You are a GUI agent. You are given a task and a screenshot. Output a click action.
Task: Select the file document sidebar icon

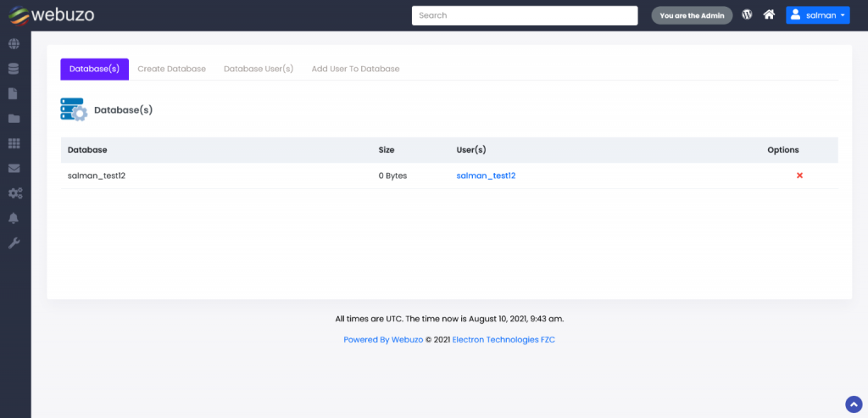tap(14, 93)
